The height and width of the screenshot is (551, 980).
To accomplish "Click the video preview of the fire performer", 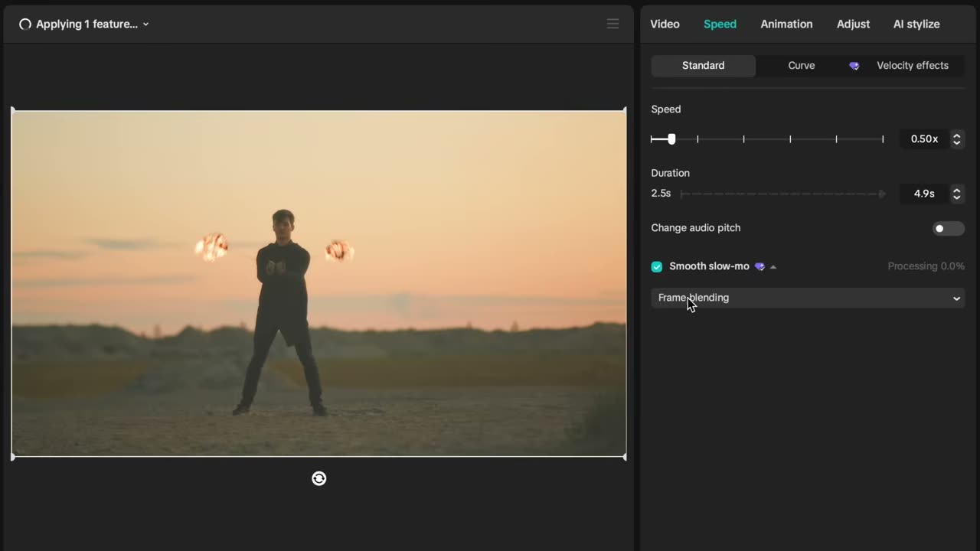I will pyautogui.click(x=318, y=284).
